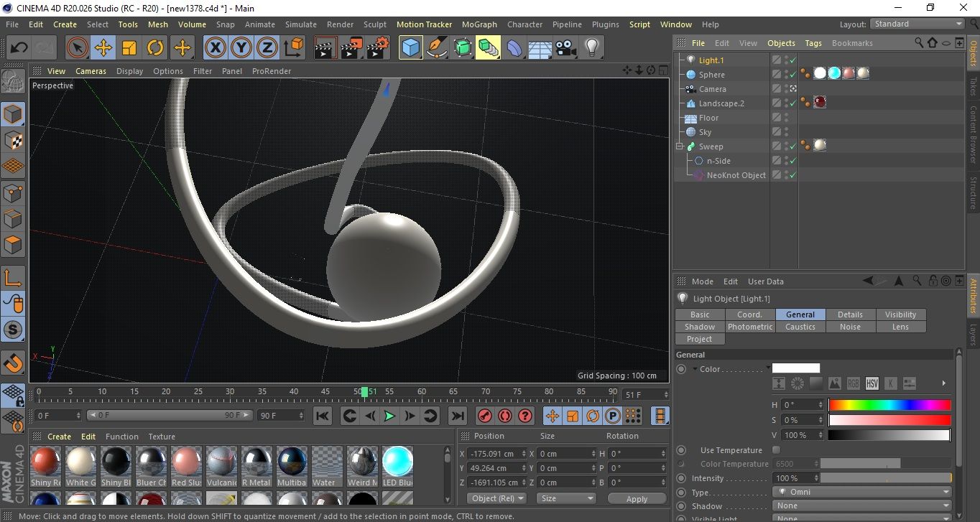Image resolution: width=980 pixels, height=522 pixels.
Task: Open the Floor environment objects icon
Action: 540,48
